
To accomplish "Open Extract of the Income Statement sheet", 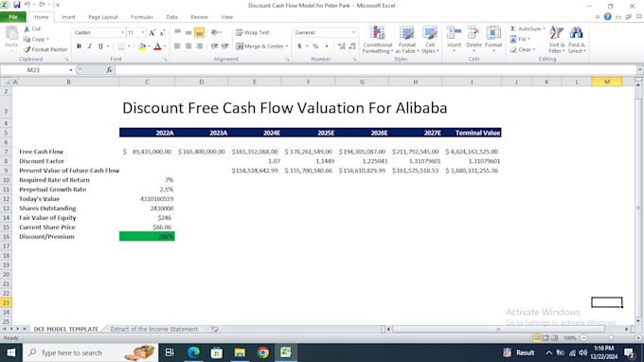I will click(154, 329).
